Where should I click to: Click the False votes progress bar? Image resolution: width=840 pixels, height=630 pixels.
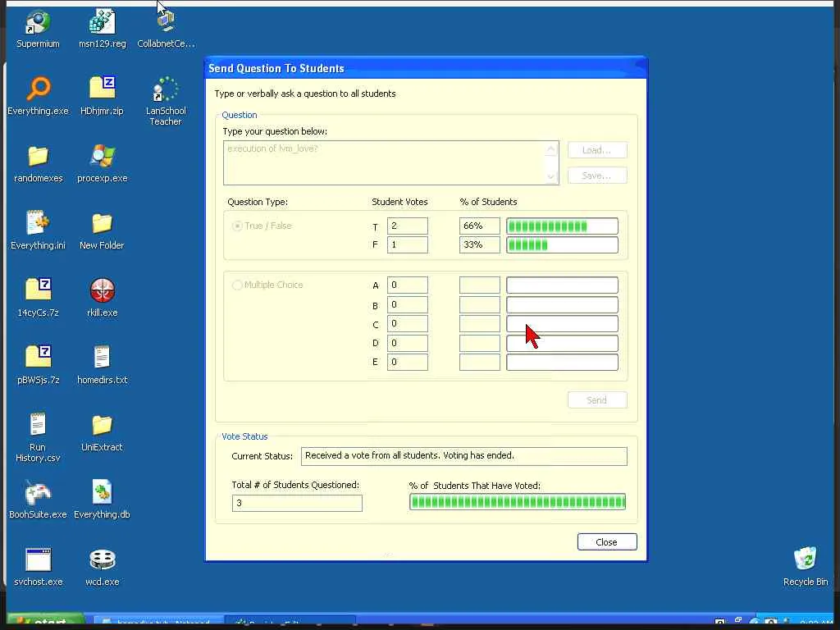pos(562,244)
